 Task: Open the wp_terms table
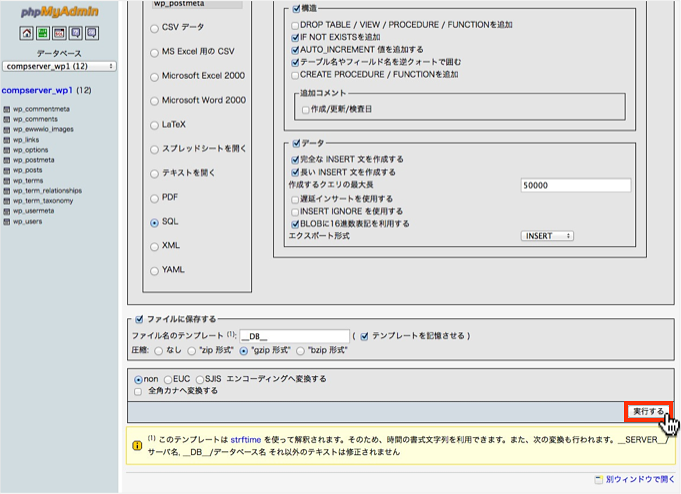[28, 181]
